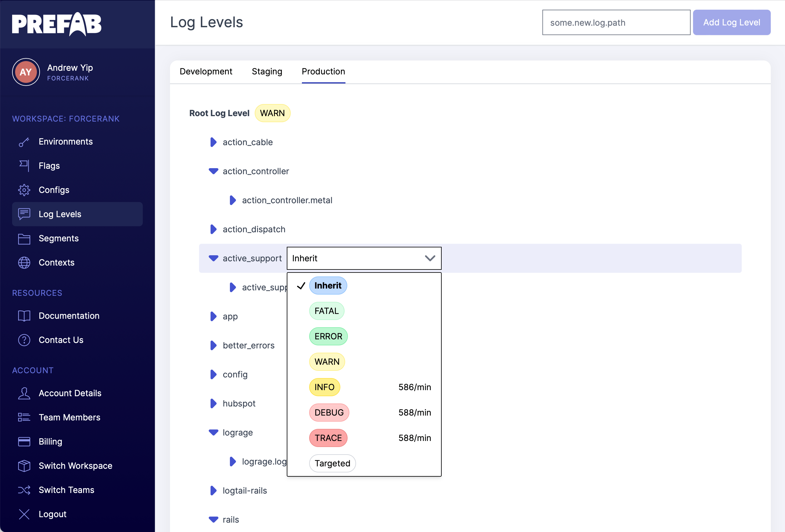
Task: Click the Switch Teams shuffle icon
Action: (x=24, y=490)
